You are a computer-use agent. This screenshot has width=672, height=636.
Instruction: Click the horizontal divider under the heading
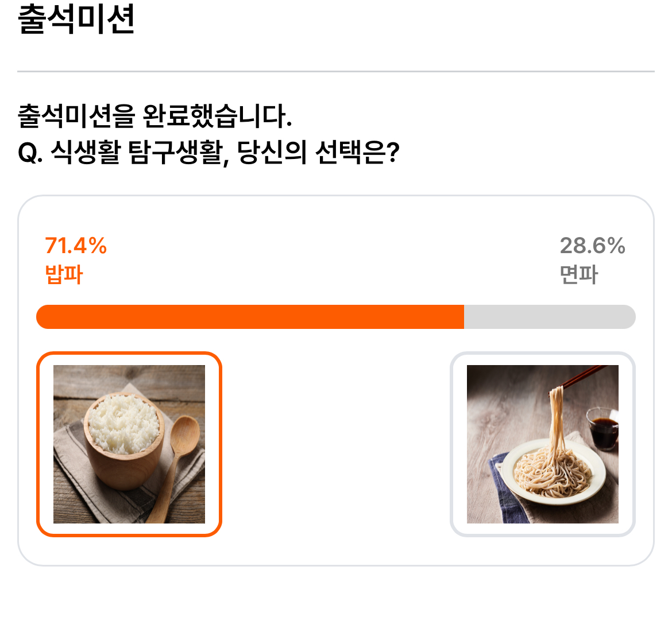(336, 71)
